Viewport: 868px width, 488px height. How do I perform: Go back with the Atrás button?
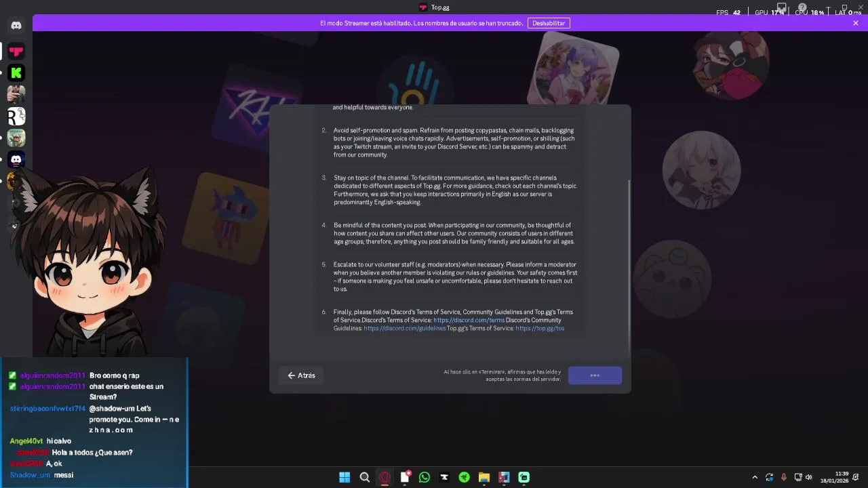pos(301,375)
